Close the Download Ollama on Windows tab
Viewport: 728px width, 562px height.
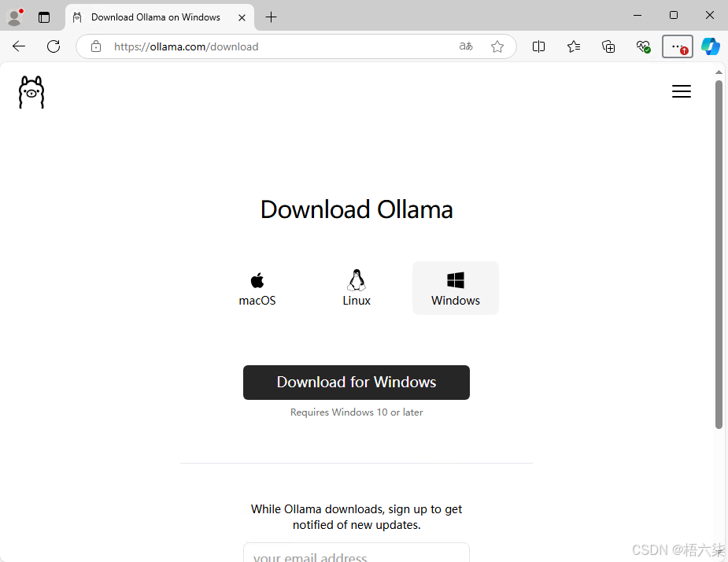pos(242,17)
